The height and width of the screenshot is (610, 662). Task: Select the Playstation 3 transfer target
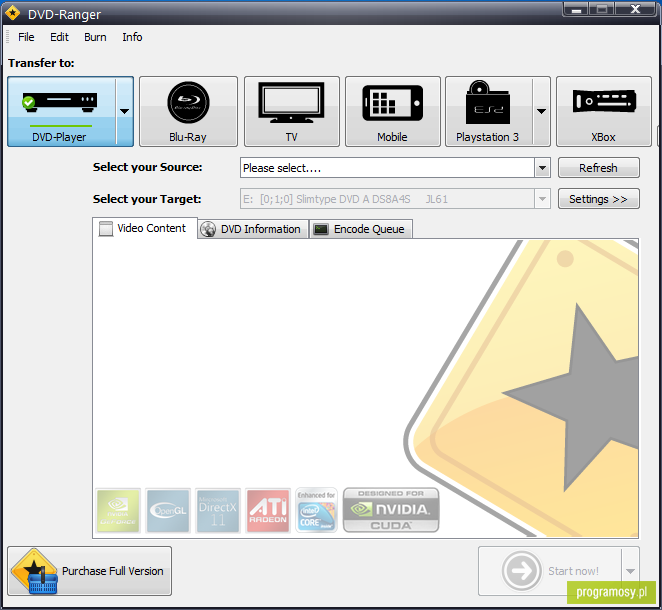coord(489,111)
